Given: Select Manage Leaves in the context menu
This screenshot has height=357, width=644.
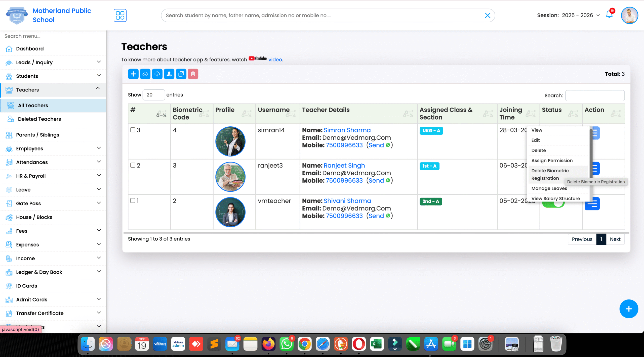Looking at the screenshot, I should tap(549, 188).
